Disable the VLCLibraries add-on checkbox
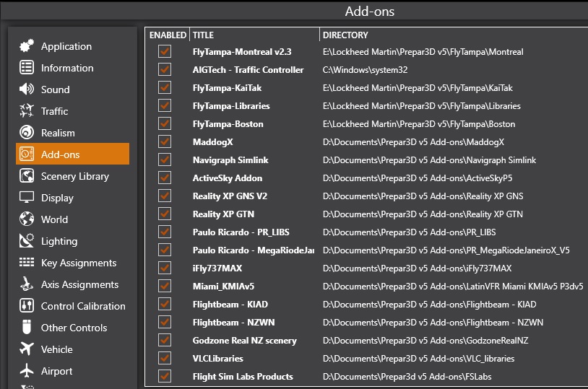The image size is (588, 389). (164, 358)
